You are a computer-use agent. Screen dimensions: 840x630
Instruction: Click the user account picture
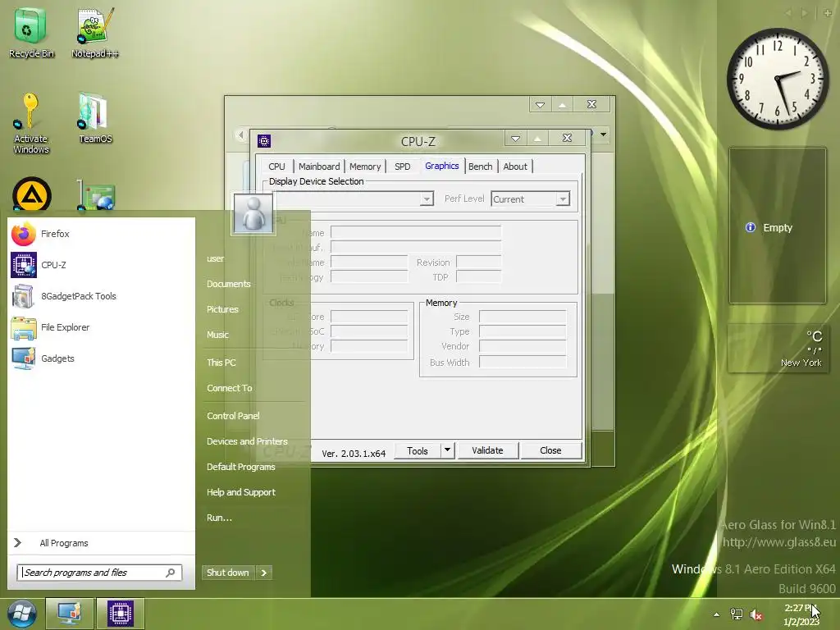(x=253, y=213)
